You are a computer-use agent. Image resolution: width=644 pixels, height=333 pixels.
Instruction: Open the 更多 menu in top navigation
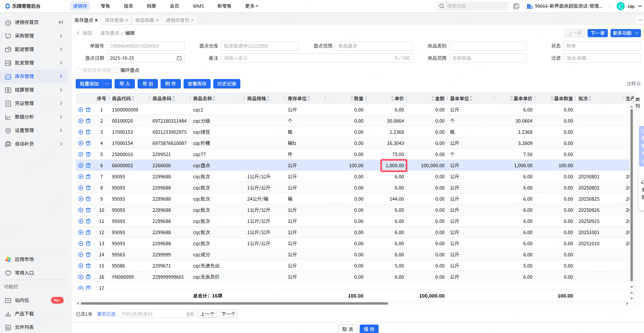point(252,6)
